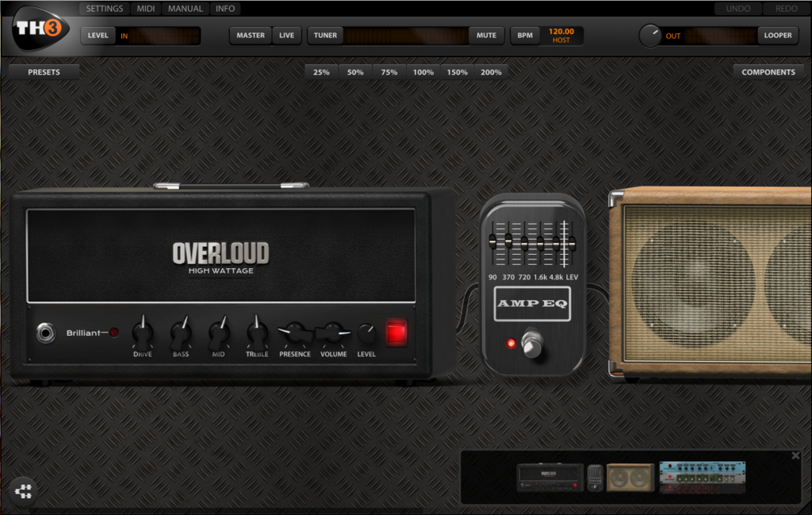Click the input LEVEL button

[98, 35]
